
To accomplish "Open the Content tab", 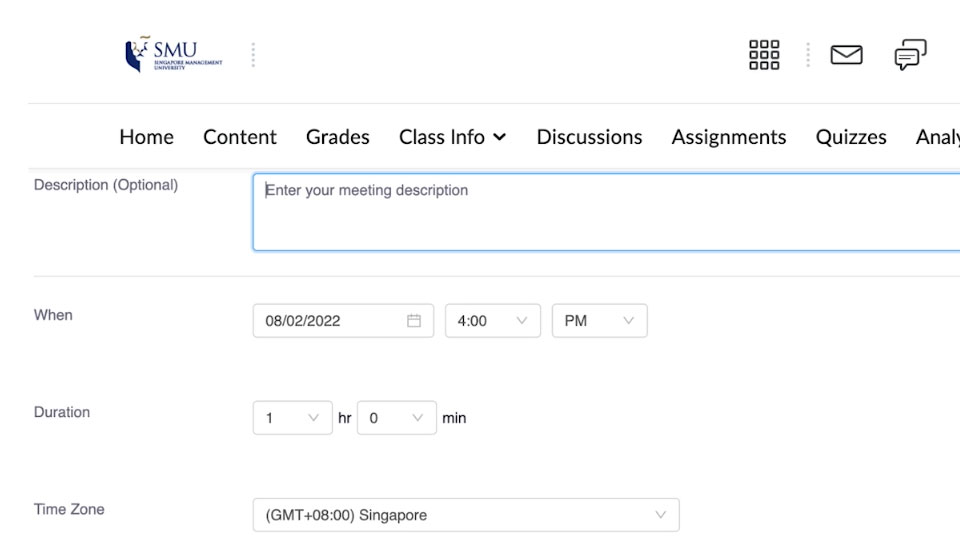I will pyautogui.click(x=240, y=137).
